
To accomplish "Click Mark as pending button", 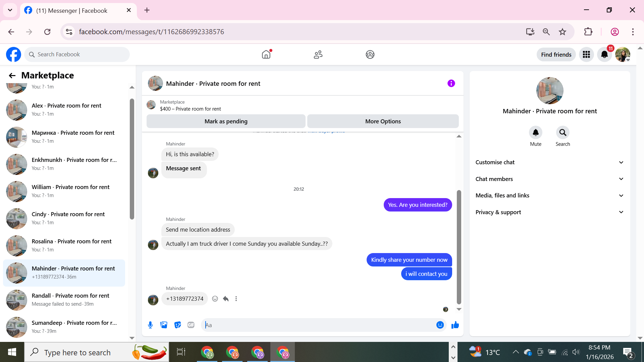I will click(226, 121).
